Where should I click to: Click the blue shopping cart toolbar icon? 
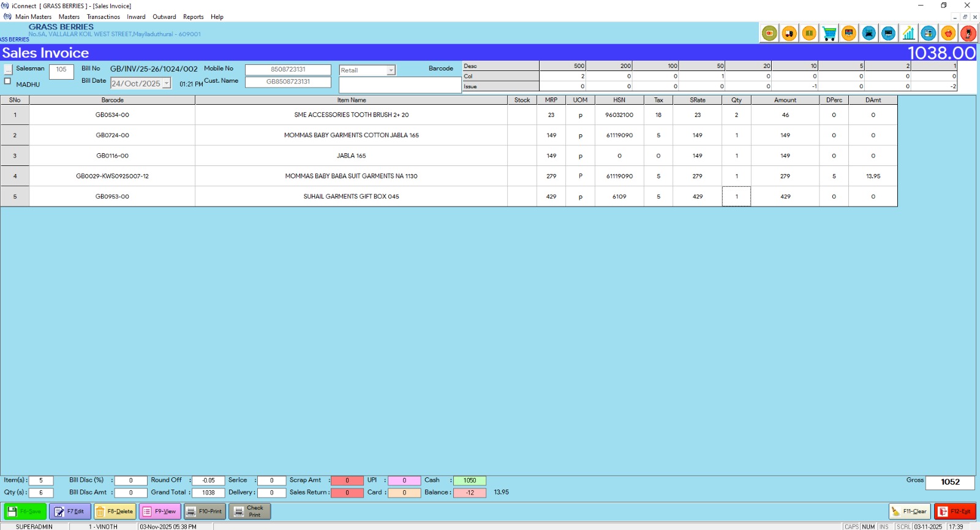[829, 34]
